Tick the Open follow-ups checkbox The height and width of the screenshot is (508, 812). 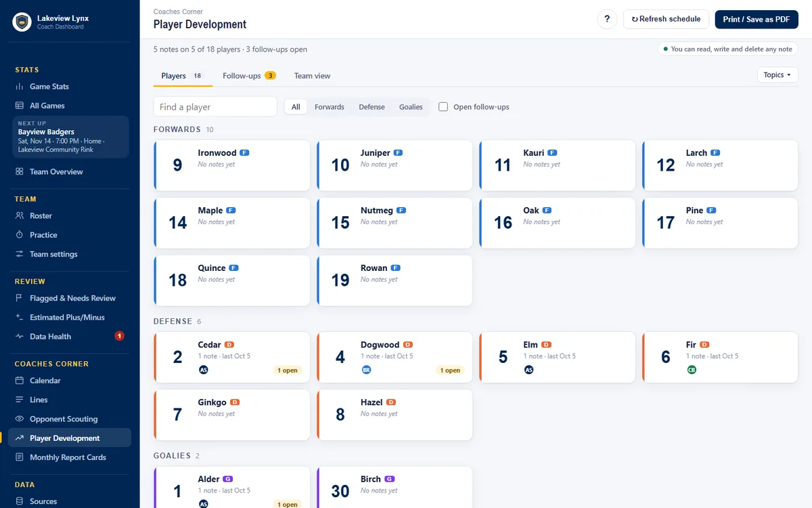(443, 107)
